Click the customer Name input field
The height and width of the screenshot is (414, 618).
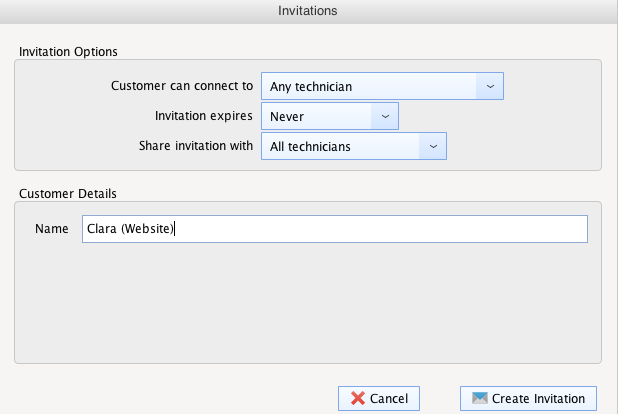pyautogui.click(x=335, y=229)
